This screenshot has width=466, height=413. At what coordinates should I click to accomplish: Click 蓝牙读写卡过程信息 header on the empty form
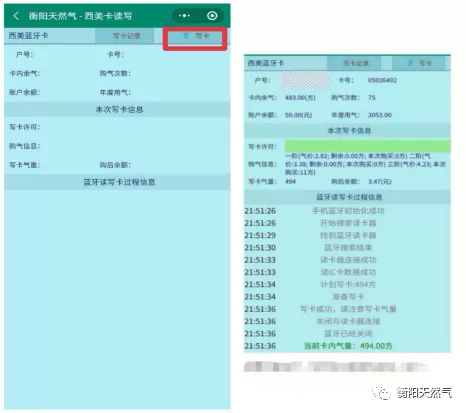(x=119, y=182)
